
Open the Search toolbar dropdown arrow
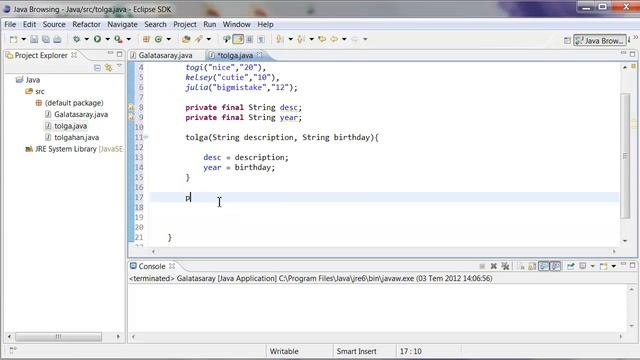pyautogui.click(x=209, y=39)
